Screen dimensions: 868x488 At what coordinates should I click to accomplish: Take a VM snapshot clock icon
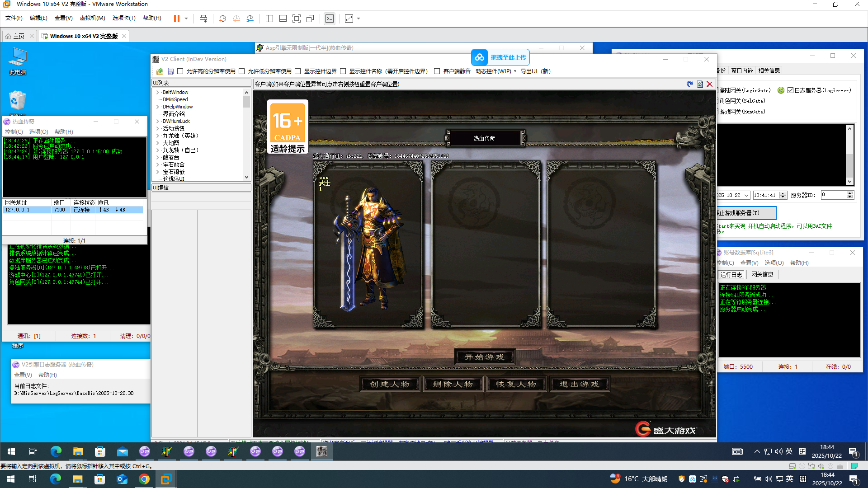[223, 19]
